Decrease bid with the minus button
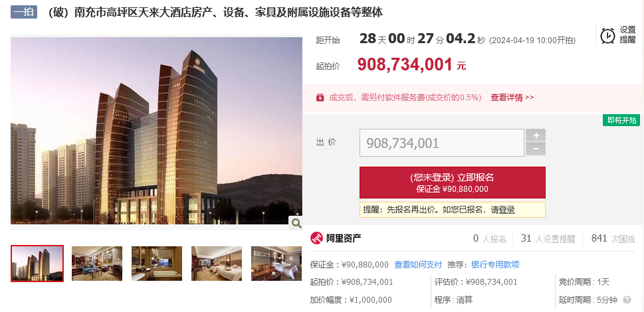The width and height of the screenshot is (644, 312). coord(536,149)
